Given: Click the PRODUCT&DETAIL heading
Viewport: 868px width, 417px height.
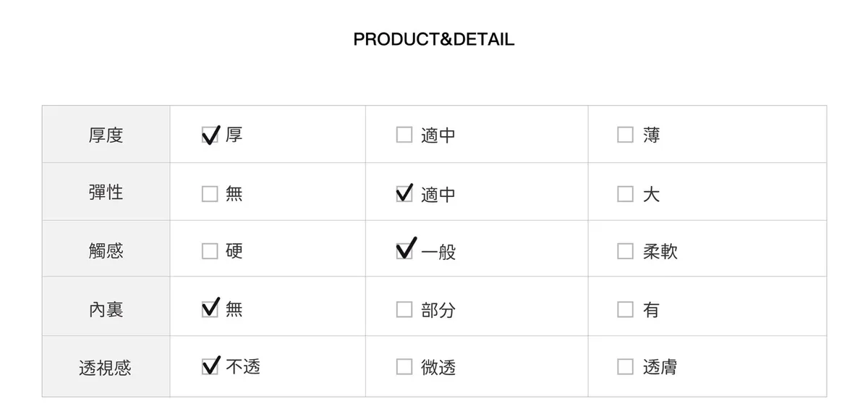Looking at the screenshot, I should (x=434, y=40).
